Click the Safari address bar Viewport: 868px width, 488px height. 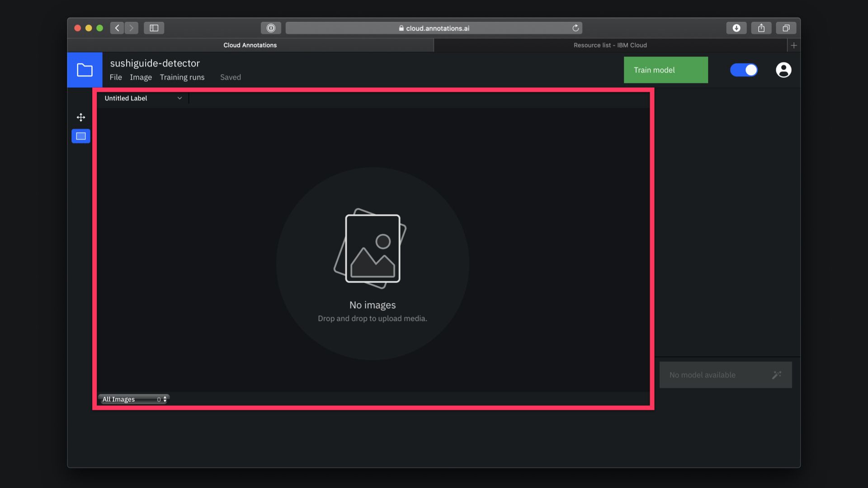point(434,28)
